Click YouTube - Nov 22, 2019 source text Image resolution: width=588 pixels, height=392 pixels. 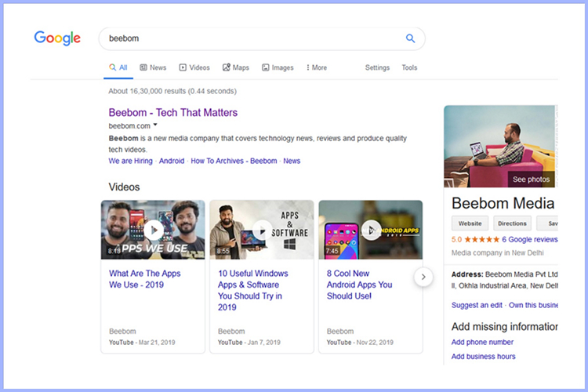tap(360, 342)
